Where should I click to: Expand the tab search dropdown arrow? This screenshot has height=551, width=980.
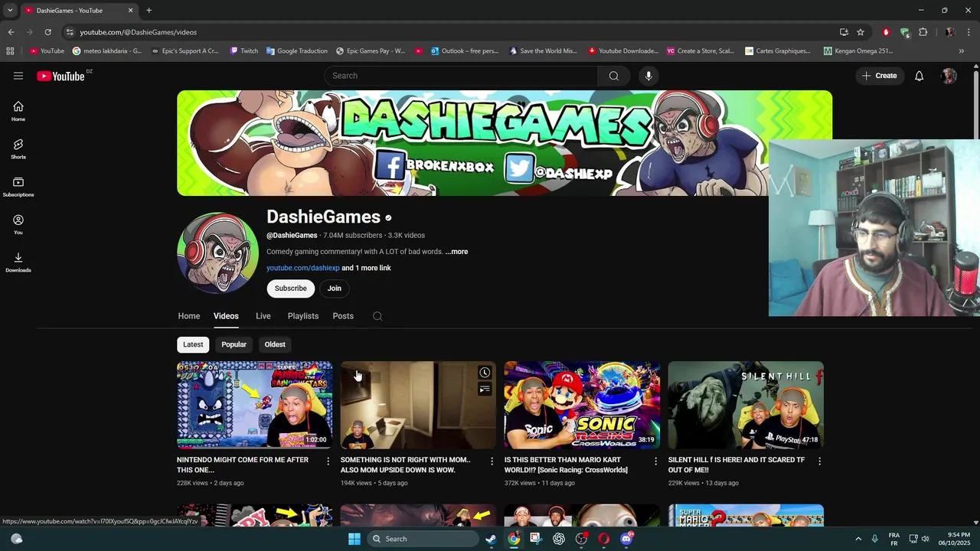click(10, 11)
